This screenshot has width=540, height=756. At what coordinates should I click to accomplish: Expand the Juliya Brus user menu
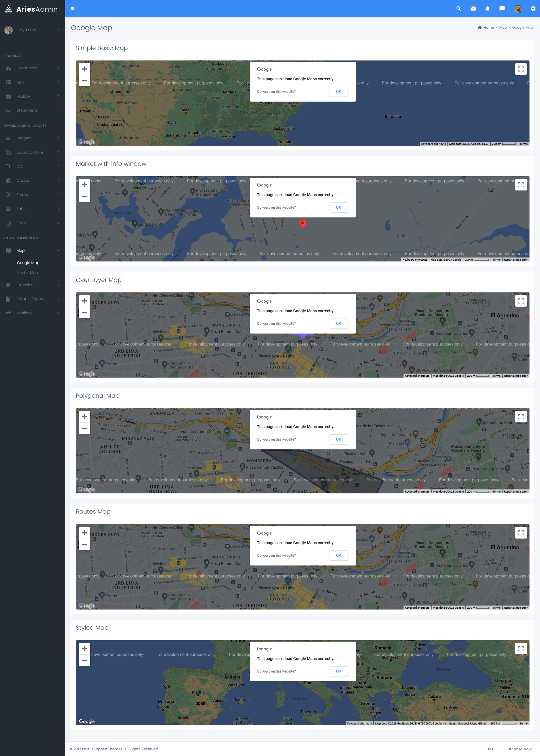point(33,30)
